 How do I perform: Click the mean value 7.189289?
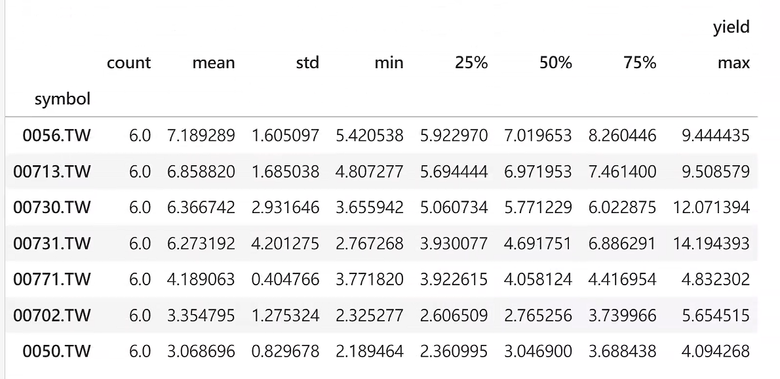click(201, 135)
